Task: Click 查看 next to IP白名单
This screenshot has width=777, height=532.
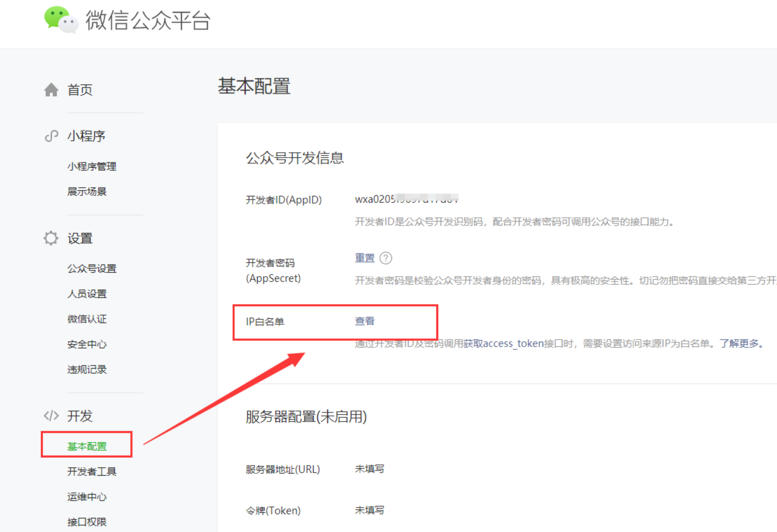Action: [x=364, y=321]
